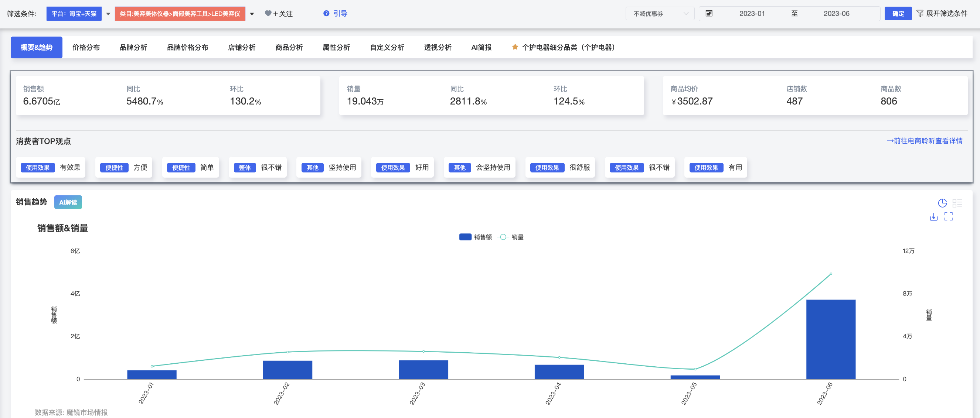Viewport: 980px width, 418px height.
Task: Click the 使用效果 好用 opinion tag
Action: pyautogui.click(x=402, y=168)
